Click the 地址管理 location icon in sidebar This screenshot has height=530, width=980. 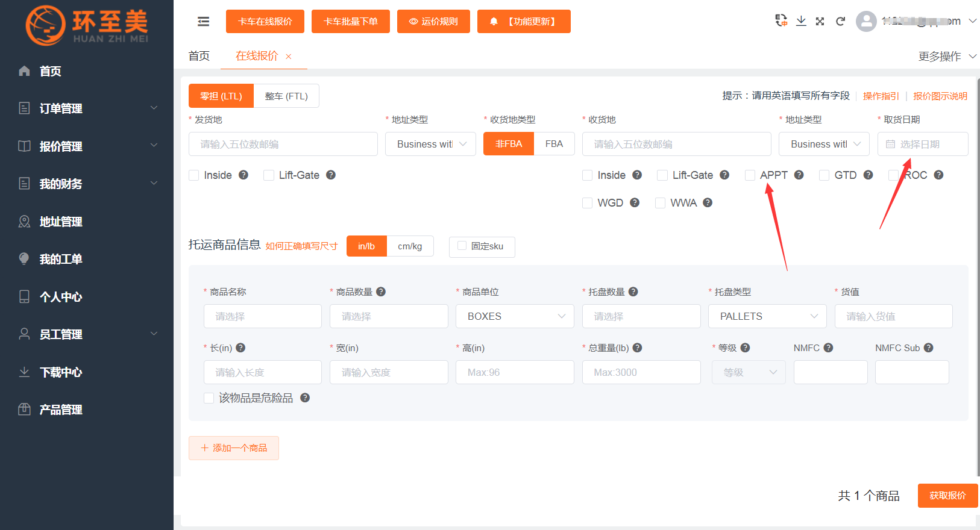tap(24, 222)
